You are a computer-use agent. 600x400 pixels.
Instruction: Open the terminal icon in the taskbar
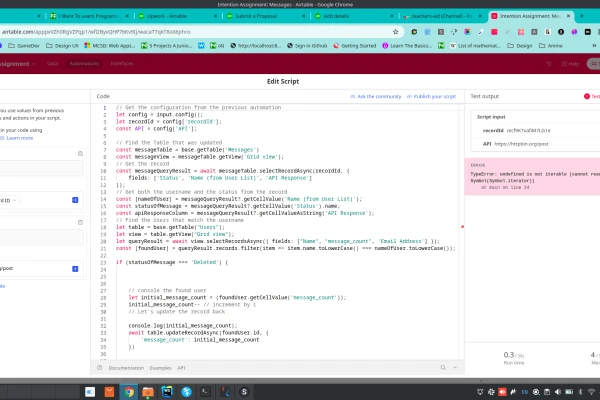[204, 391]
